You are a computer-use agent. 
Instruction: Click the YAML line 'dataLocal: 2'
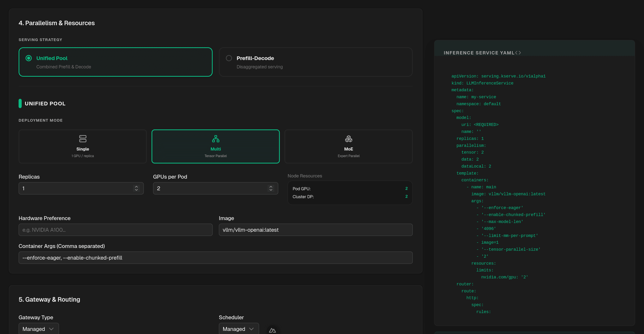(x=476, y=166)
